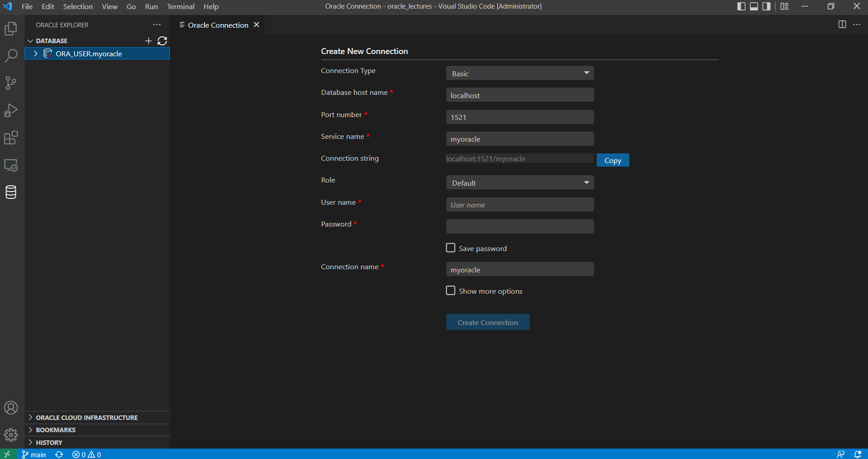Viewport: 868px width, 459px height.
Task: Customize layout icon in title bar
Action: 784,6
